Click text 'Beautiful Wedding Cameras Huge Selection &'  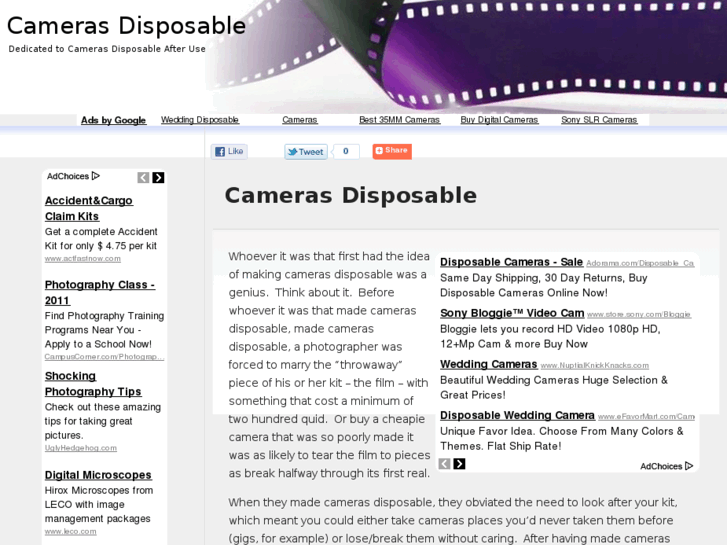554,380
